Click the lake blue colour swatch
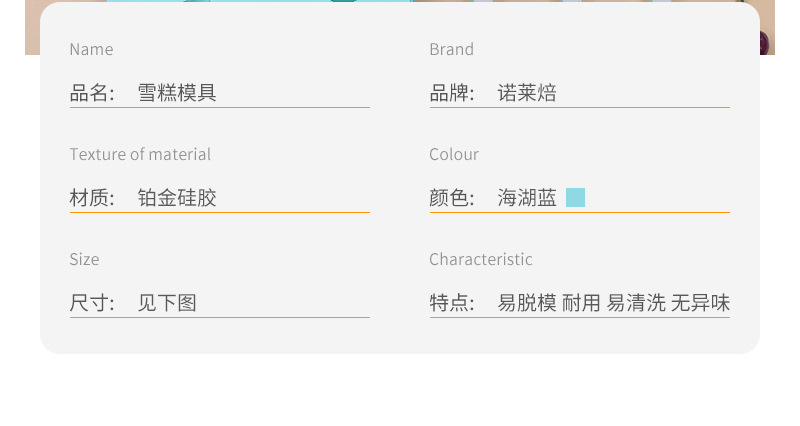 click(x=575, y=198)
